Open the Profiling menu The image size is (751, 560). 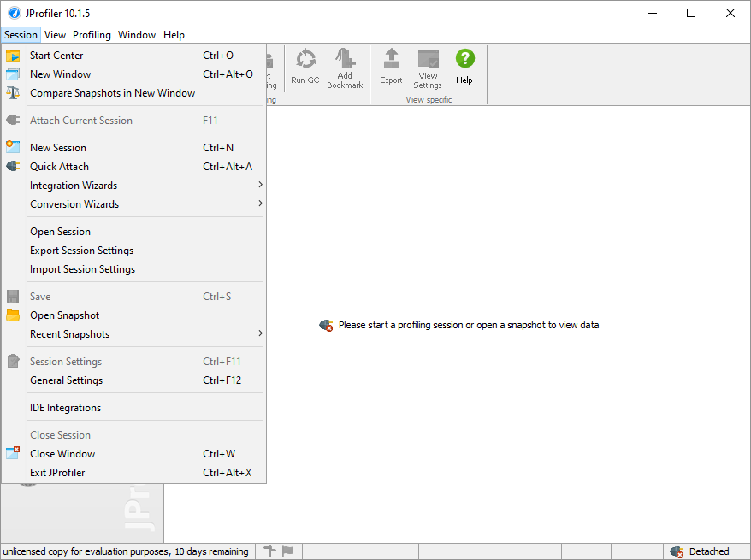[x=92, y=35]
